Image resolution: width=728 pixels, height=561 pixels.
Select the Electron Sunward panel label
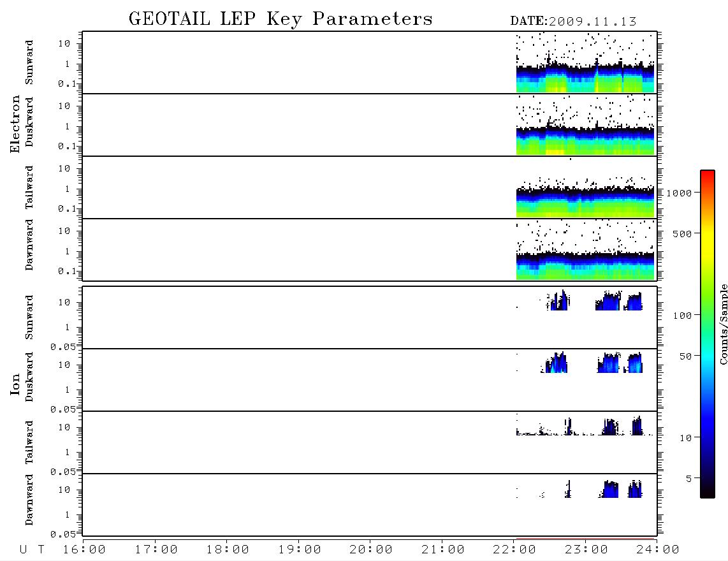29,62
